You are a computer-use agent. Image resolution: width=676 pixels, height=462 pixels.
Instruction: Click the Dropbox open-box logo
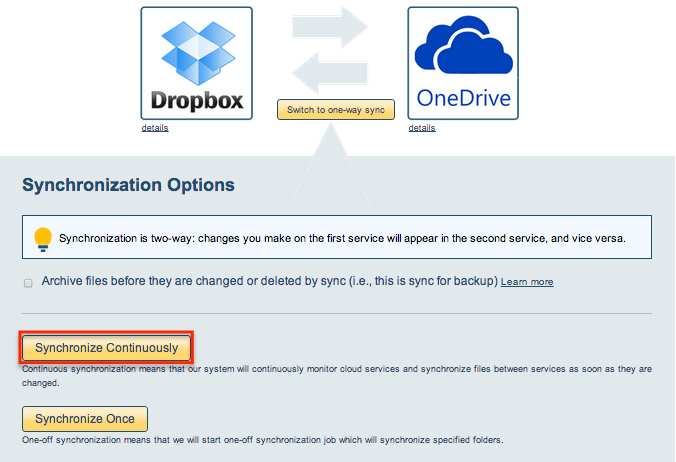tap(198, 53)
